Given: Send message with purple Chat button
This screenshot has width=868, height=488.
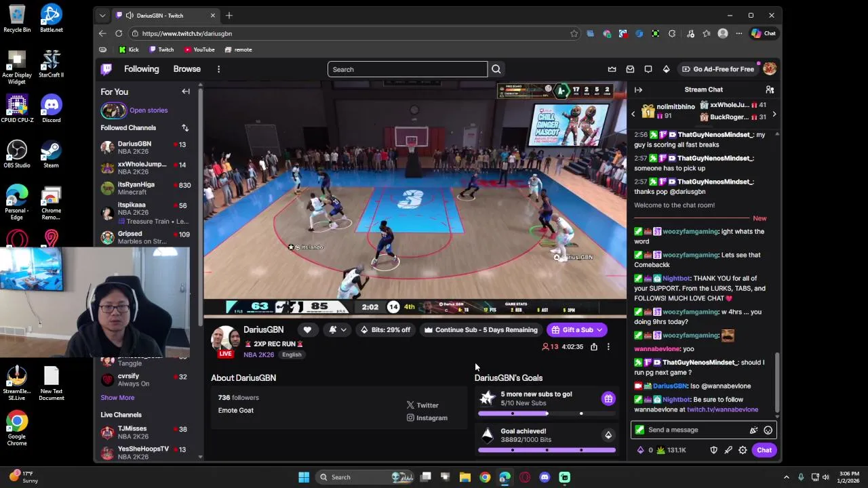Looking at the screenshot, I should click(x=764, y=450).
